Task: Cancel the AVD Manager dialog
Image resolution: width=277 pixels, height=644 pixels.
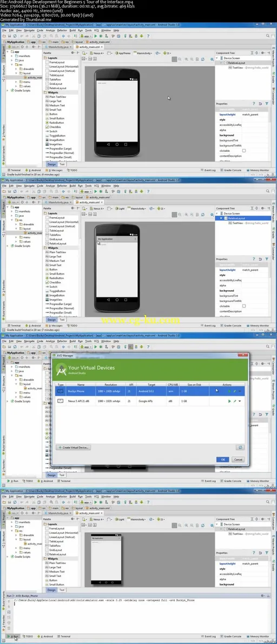Action: tap(238, 460)
